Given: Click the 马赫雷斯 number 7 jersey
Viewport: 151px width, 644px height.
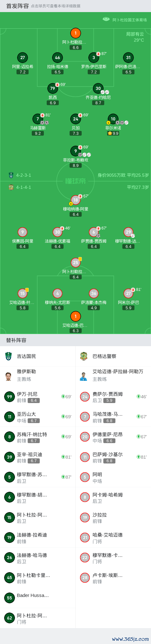Looking at the screenshot, I should (x=38, y=119).
